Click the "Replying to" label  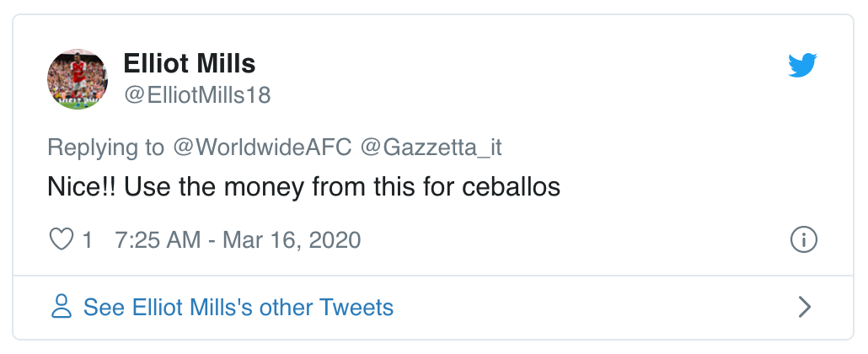(x=106, y=147)
